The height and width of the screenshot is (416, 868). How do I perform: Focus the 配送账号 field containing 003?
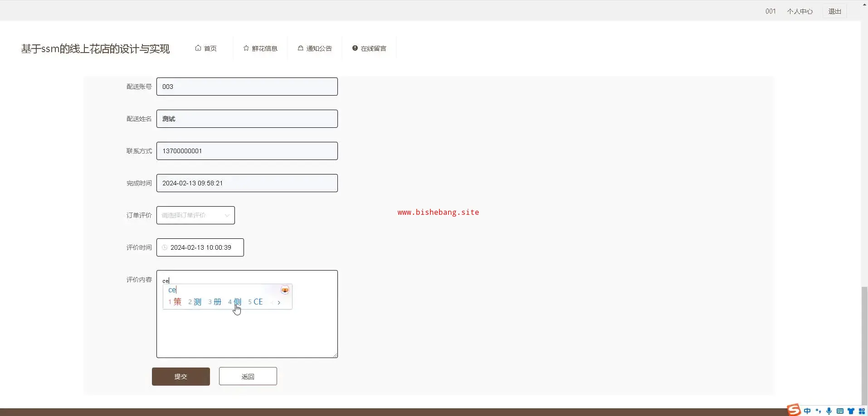(247, 87)
